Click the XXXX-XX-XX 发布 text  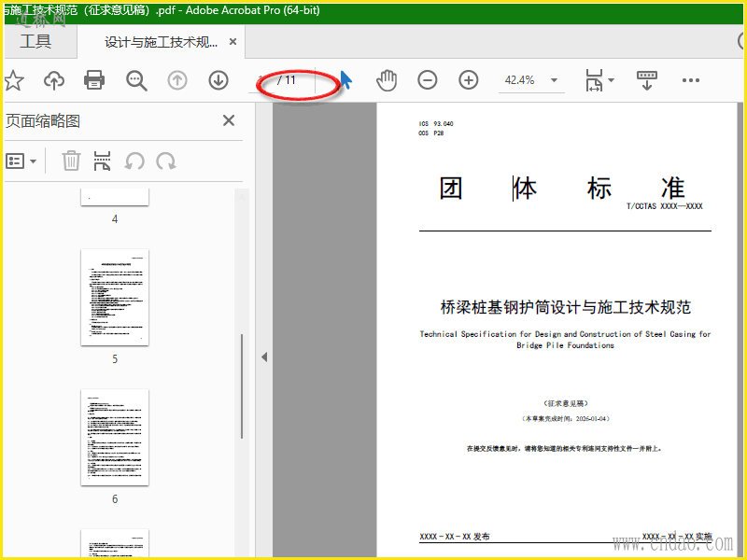(455, 536)
